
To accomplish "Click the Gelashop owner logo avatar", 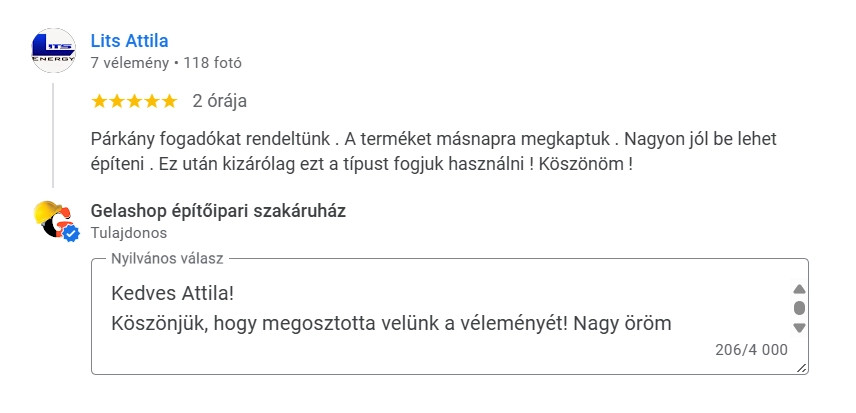I will tap(53, 219).
